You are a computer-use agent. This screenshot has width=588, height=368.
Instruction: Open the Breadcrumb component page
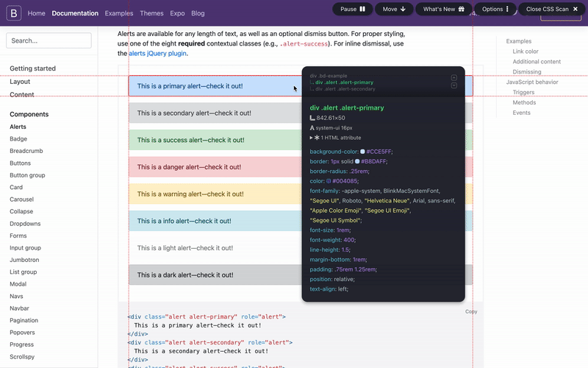(x=26, y=151)
